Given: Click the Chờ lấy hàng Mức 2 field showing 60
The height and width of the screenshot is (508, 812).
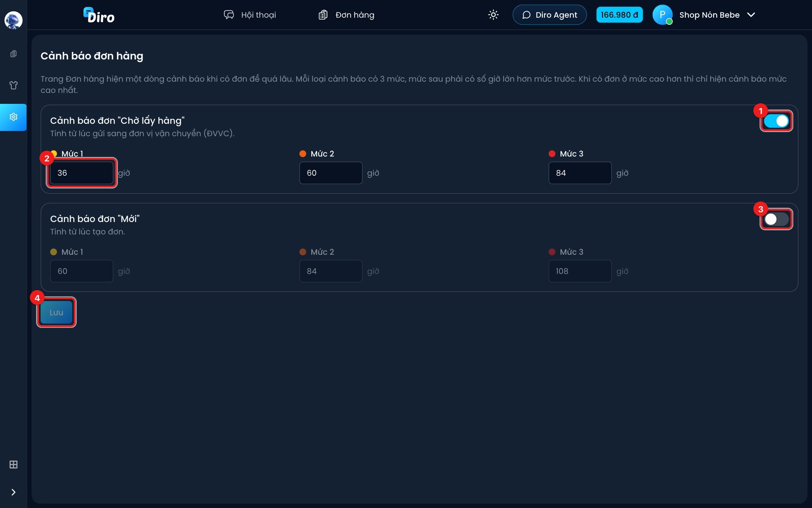Looking at the screenshot, I should 331,173.
